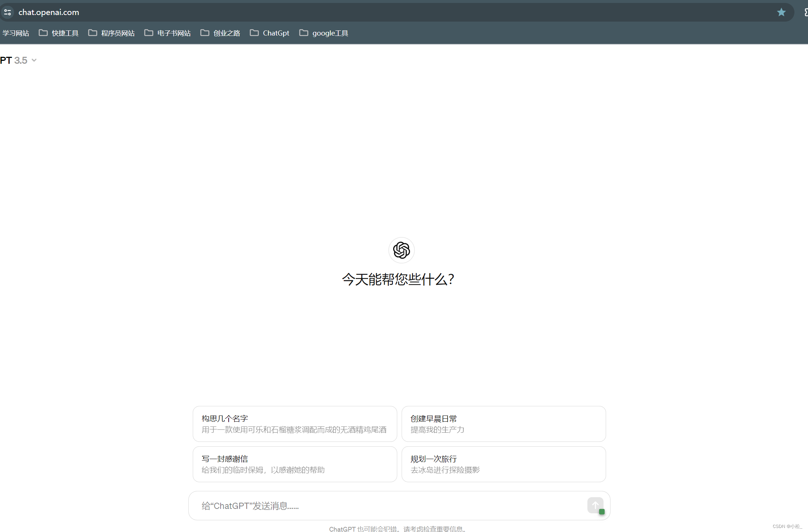
Task: Open the 学习网站 bookmark folder
Action: tap(15, 33)
